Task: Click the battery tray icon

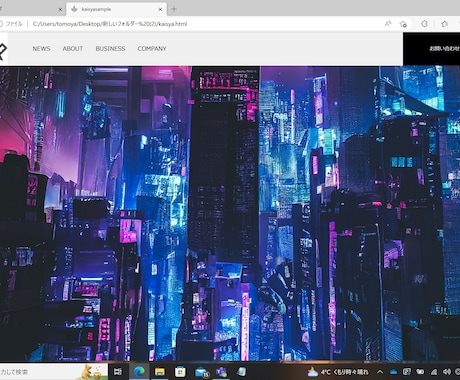Action: (420, 372)
